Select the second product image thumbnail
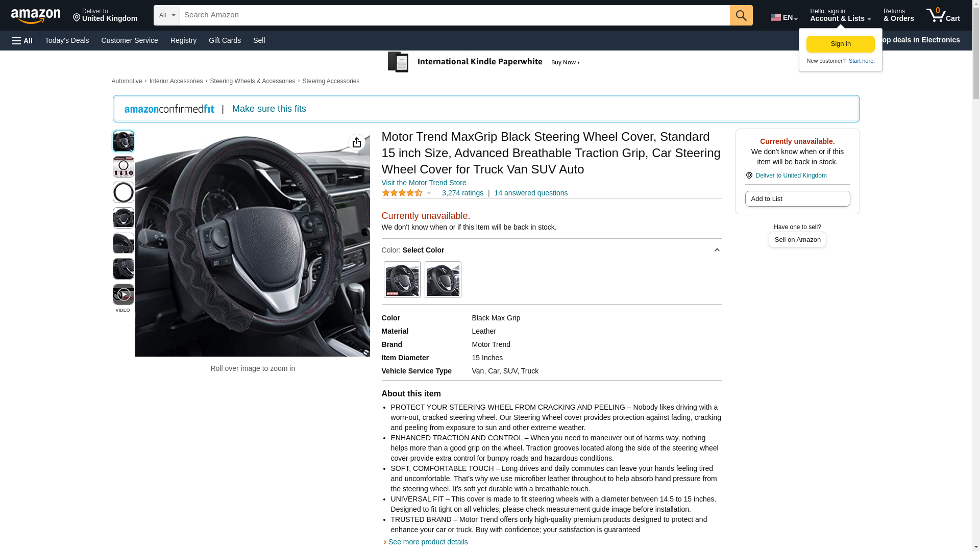 tap(123, 167)
